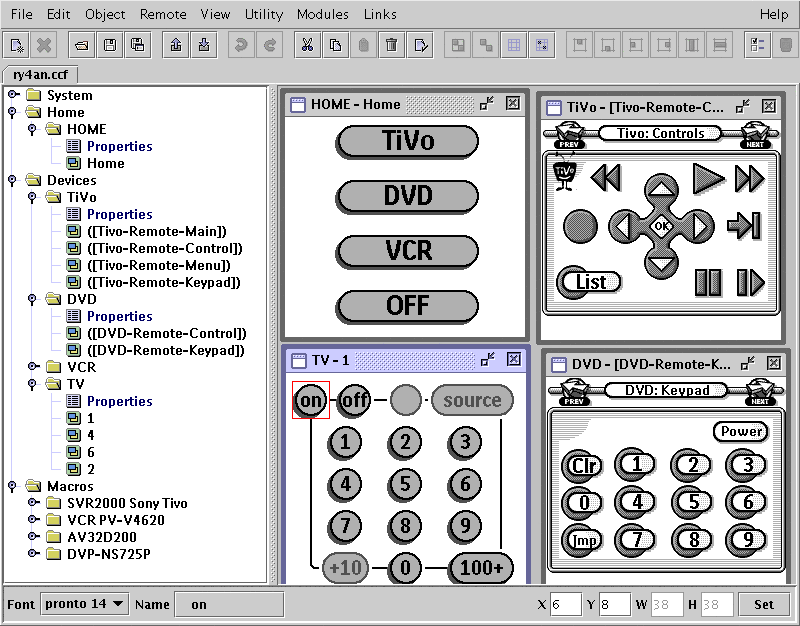Click the Power button in DVD window
This screenshot has width=800, height=626.
740,432
